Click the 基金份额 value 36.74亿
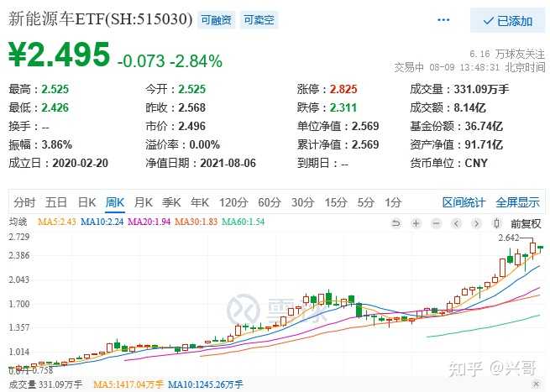The image size is (550, 392). (484, 126)
